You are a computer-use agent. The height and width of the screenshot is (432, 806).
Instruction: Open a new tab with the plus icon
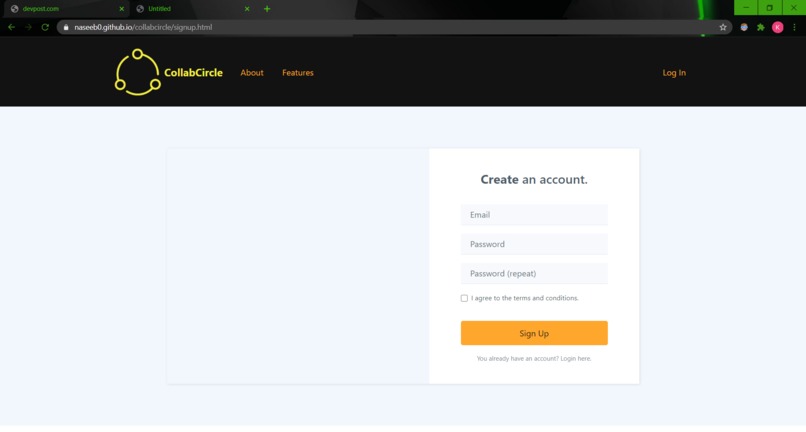pos(267,9)
